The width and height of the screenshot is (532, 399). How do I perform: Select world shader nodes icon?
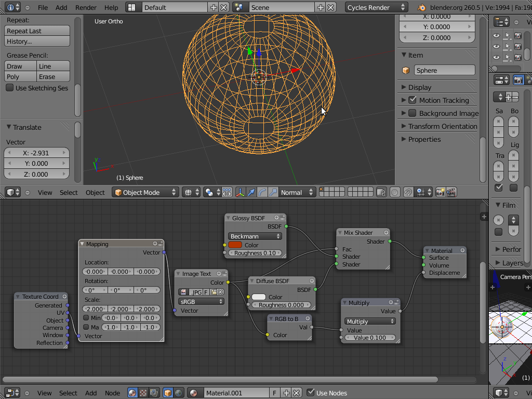click(179, 393)
